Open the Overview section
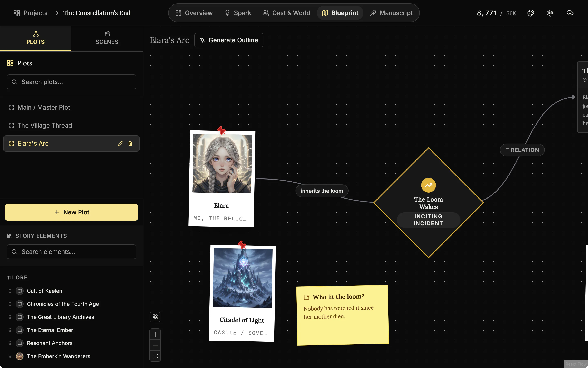 tap(194, 13)
